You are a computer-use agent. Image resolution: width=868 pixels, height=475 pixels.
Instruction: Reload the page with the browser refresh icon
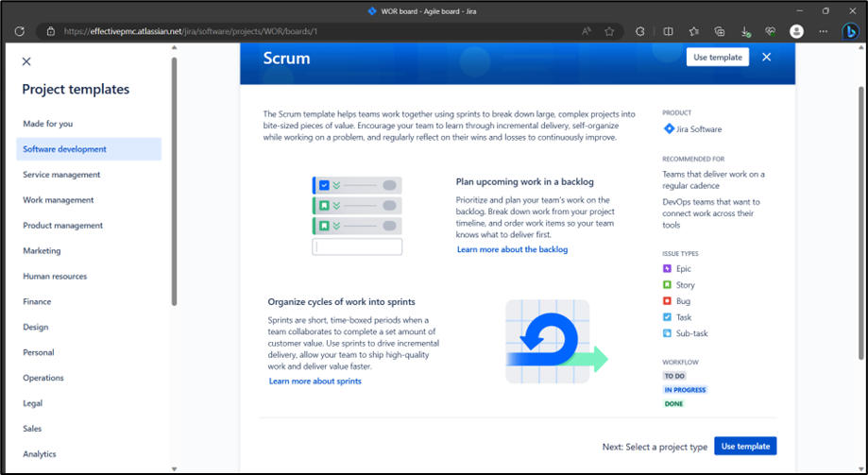[20, 31]
